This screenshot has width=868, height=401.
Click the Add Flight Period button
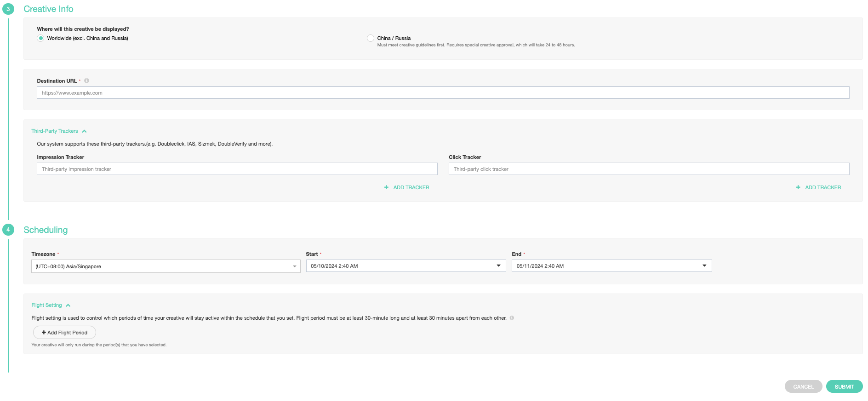64,333
